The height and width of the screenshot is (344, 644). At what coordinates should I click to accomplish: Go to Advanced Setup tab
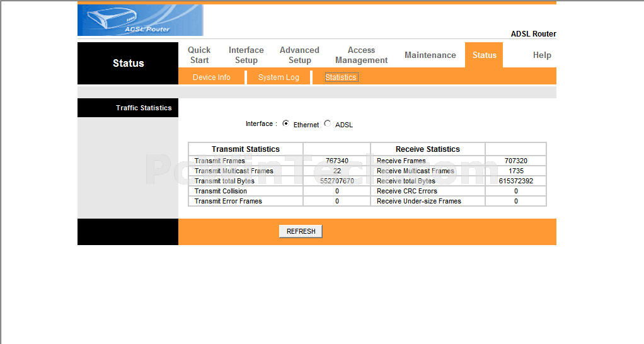coord(299,55)
